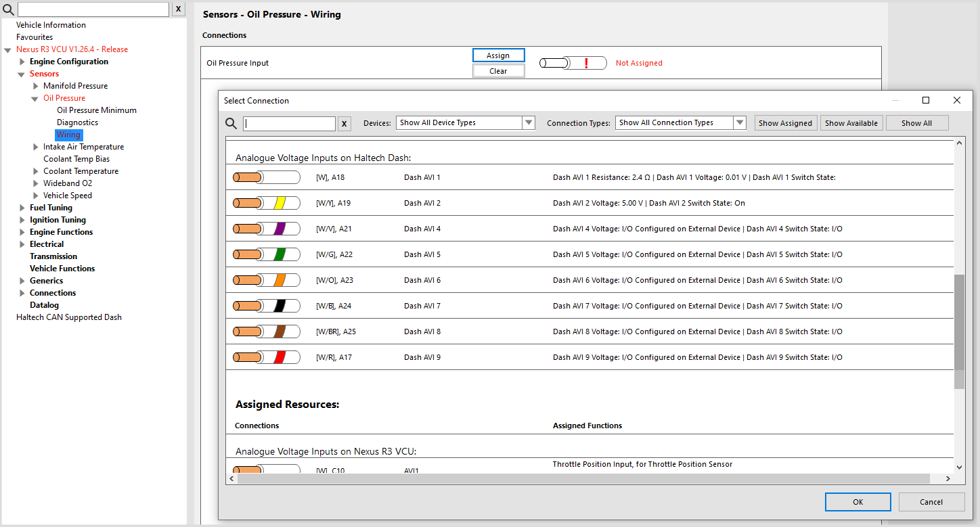
Task: Collapse the Sensors tree node
Action: click(x=22, y=74)
